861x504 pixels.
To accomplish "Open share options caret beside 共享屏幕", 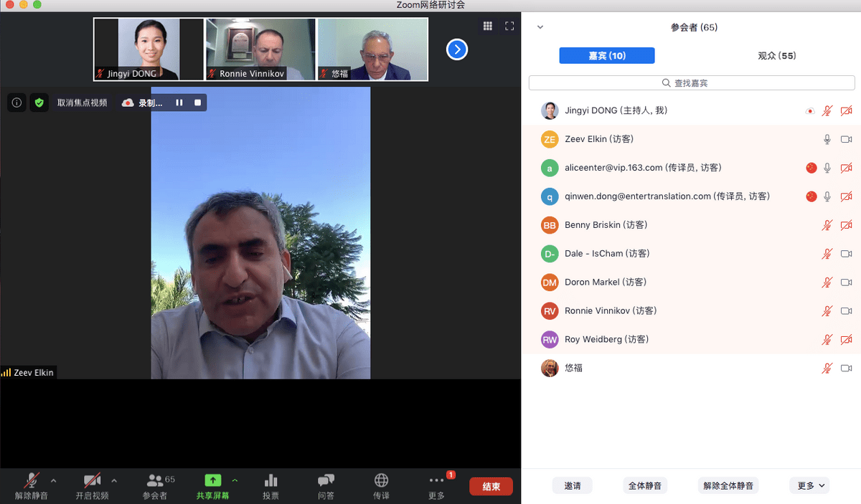I will pyautogui.click(x=235, y=480).
